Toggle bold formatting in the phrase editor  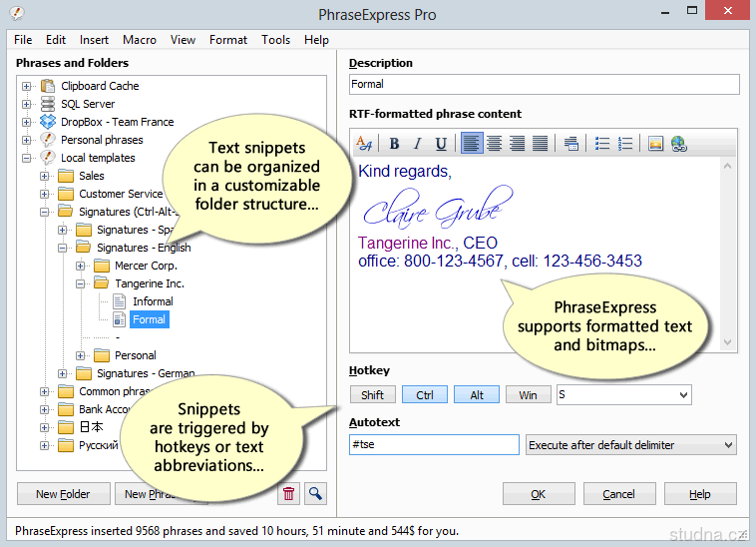394,144
